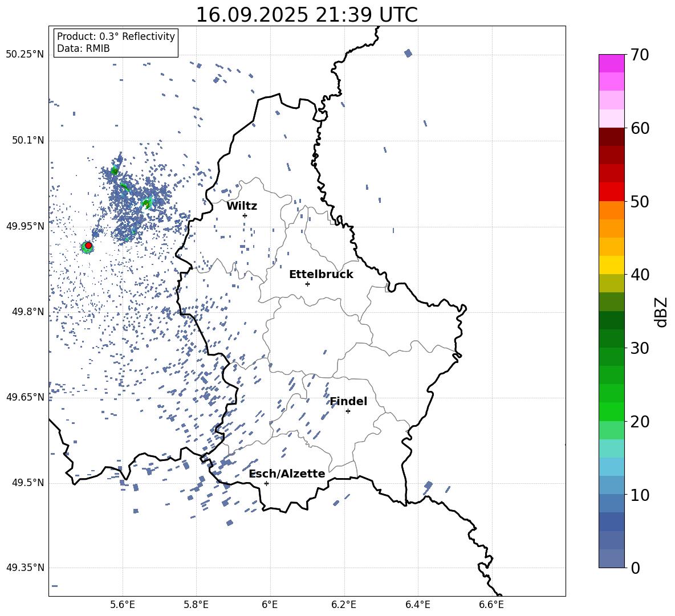Click the bright green swatch just above 20 dBZ
This screenshot has width=675, height=616.
[612, 411]
